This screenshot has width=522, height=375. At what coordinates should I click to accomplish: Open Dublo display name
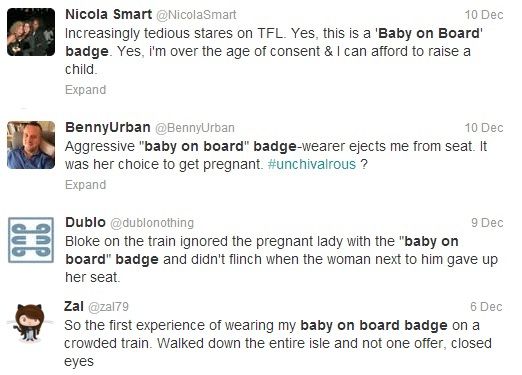85,222
